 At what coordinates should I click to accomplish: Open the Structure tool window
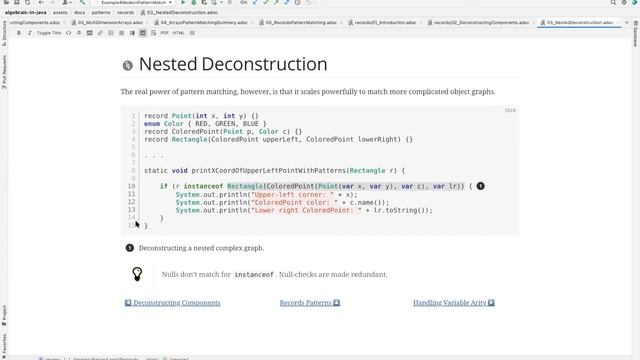[x=4, y=32]
